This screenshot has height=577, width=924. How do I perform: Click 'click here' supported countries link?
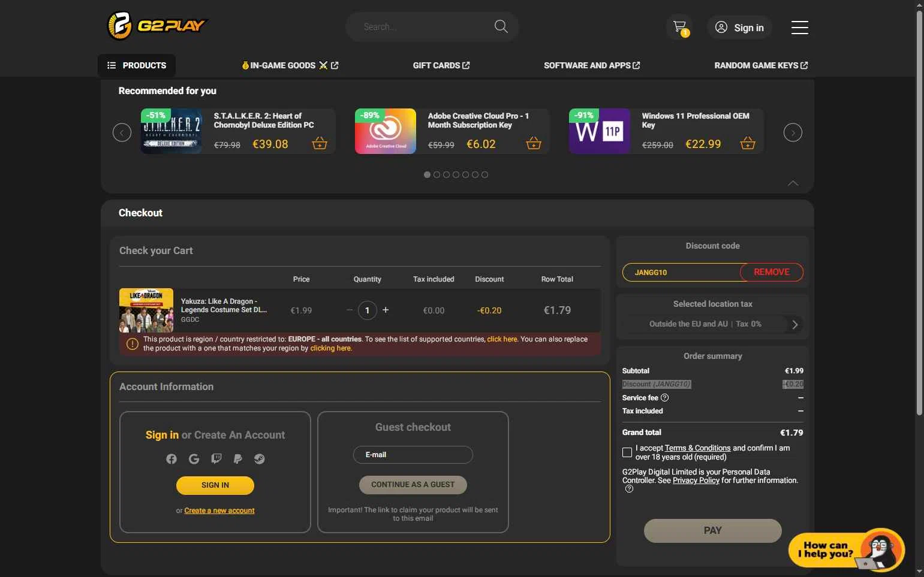(x=502, y=339)
